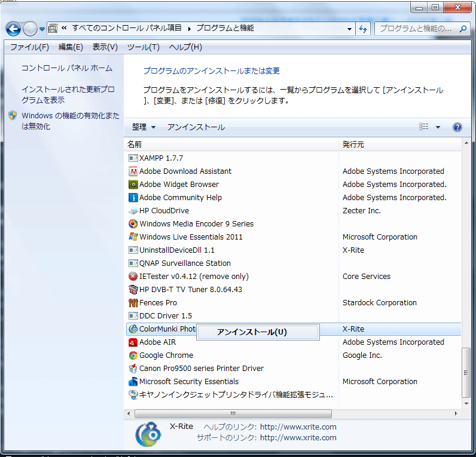Image resolution: width=476 pixels, height=457 pixels.
Task: Open the 編集(E) menu
Action: tap(71, 47)
